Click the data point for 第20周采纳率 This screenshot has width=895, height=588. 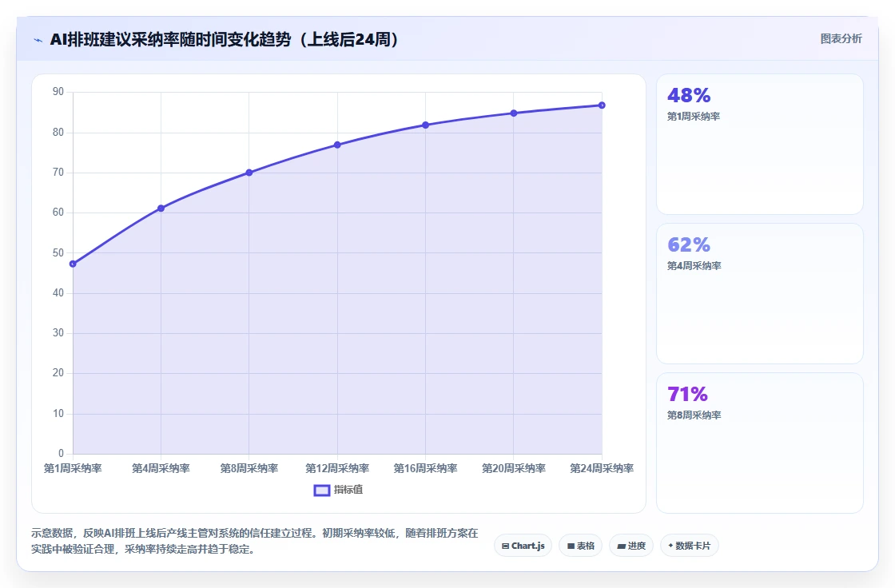[x=514, y=113]
